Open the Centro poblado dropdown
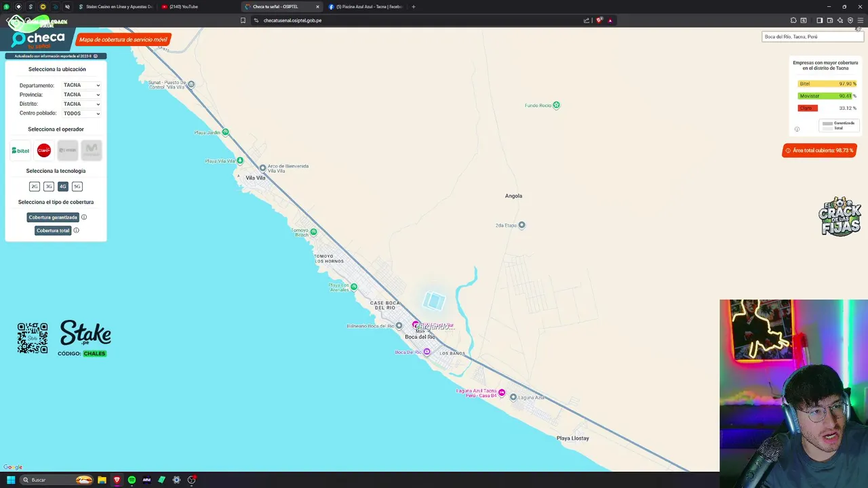The image size is (868, 488). coord(81,114)
